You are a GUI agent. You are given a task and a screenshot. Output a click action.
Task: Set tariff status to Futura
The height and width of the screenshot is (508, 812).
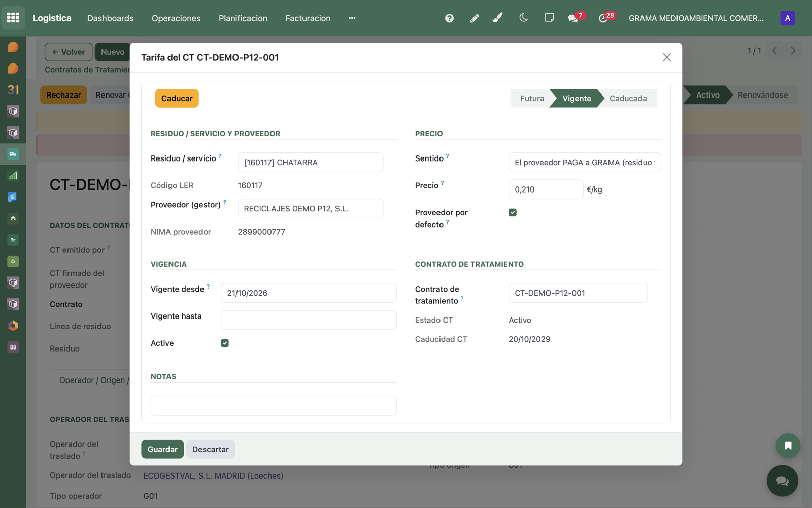pos(531,99)
